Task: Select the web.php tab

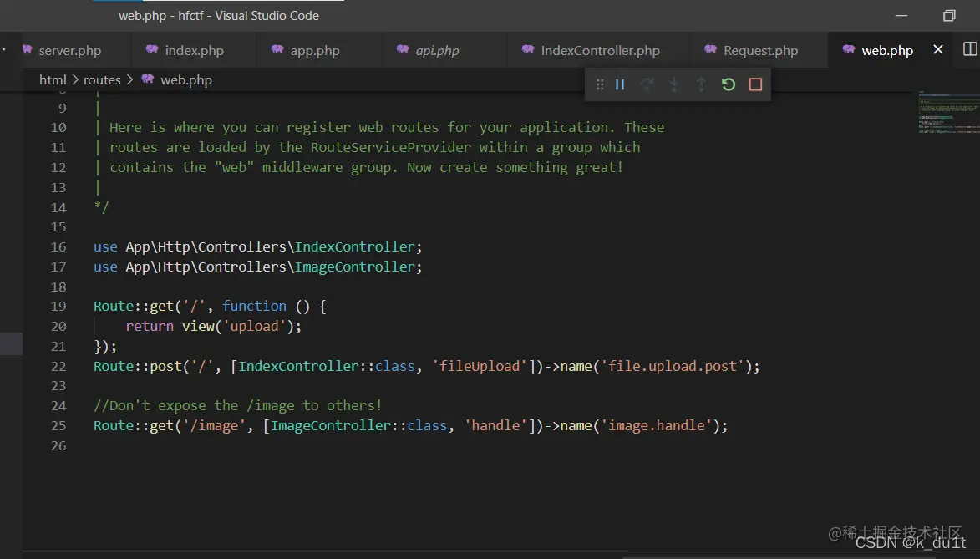Action: (x=887, y=51)
